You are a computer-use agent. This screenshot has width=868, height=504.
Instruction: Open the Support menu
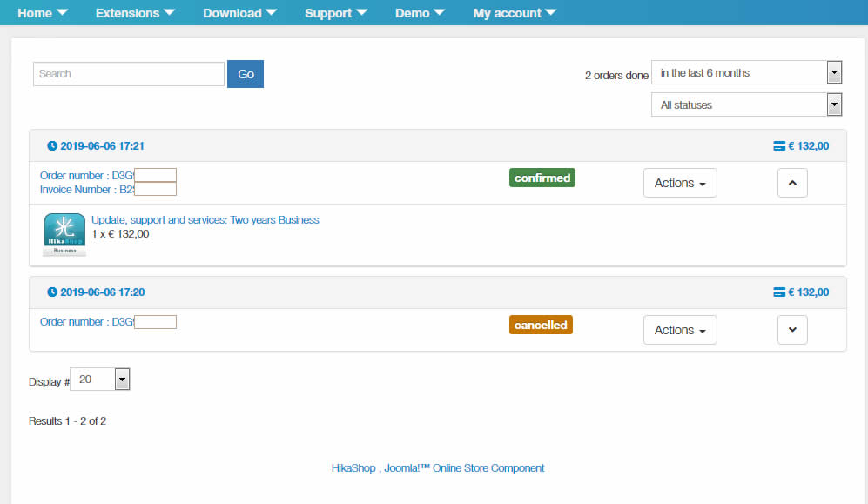tap(336, 13)
